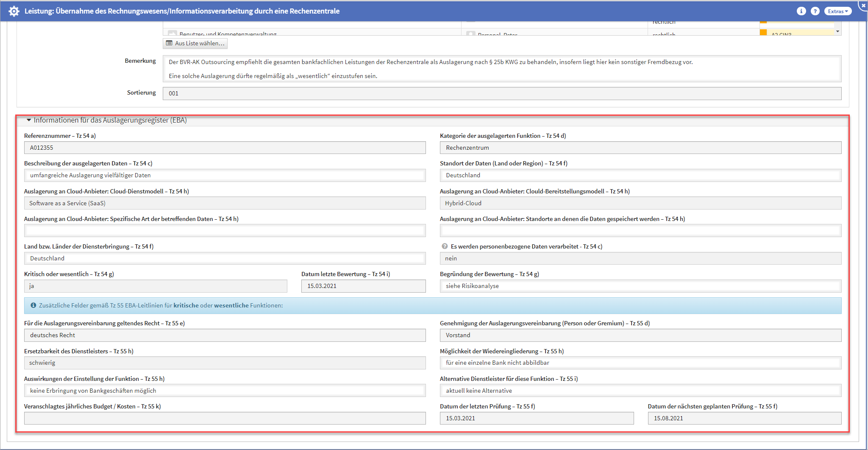Open the Extras dropdown menu
The width and height of the screenshot is (868, 450).
837,11
